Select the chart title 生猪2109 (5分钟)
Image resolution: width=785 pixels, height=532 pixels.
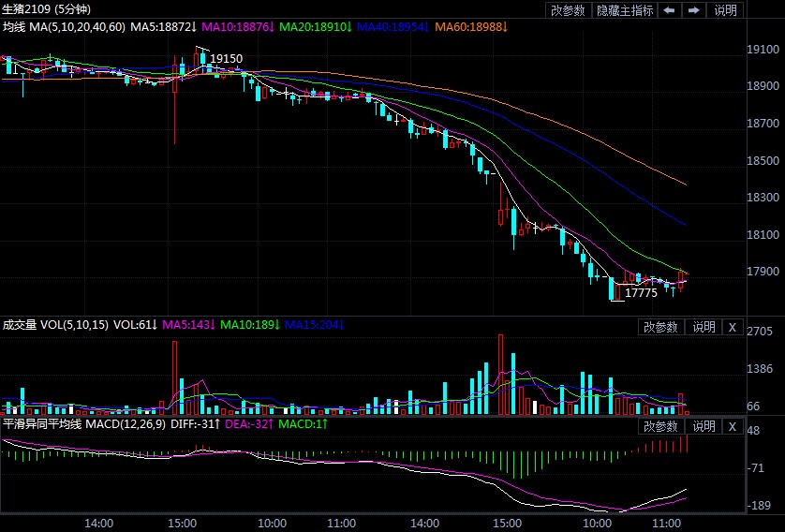[x=47, y=9]
